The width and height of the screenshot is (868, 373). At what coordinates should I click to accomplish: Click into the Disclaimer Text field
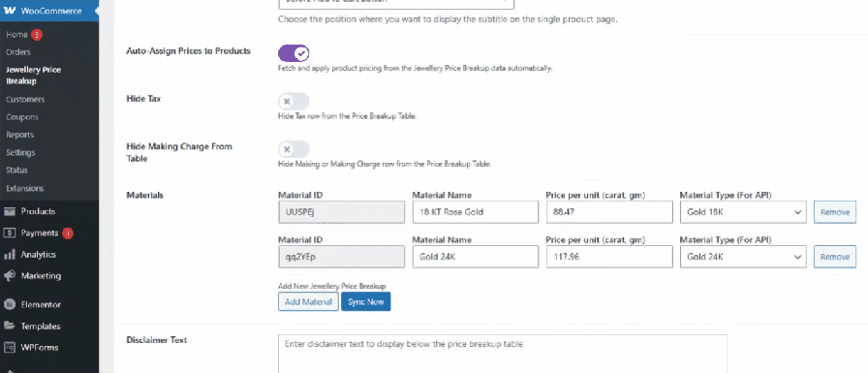click(x=503, y=354)
